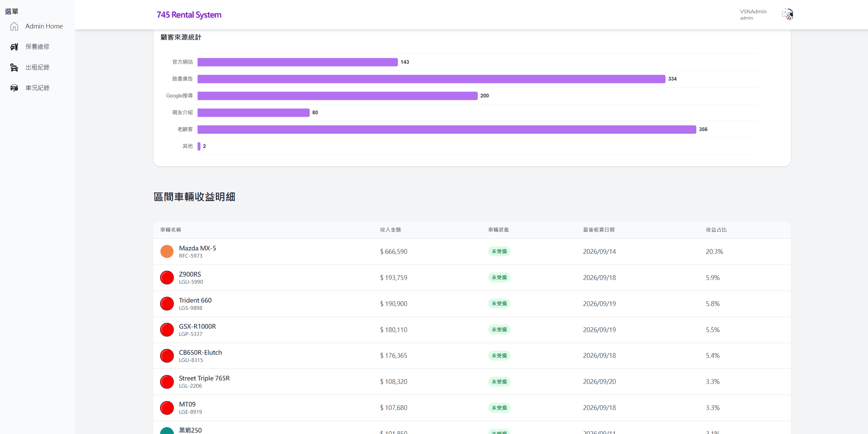The width and height of the screenshot is (868, 434).
Task: Click the red circle for Street Triple 765R
Action: [167, 382]
